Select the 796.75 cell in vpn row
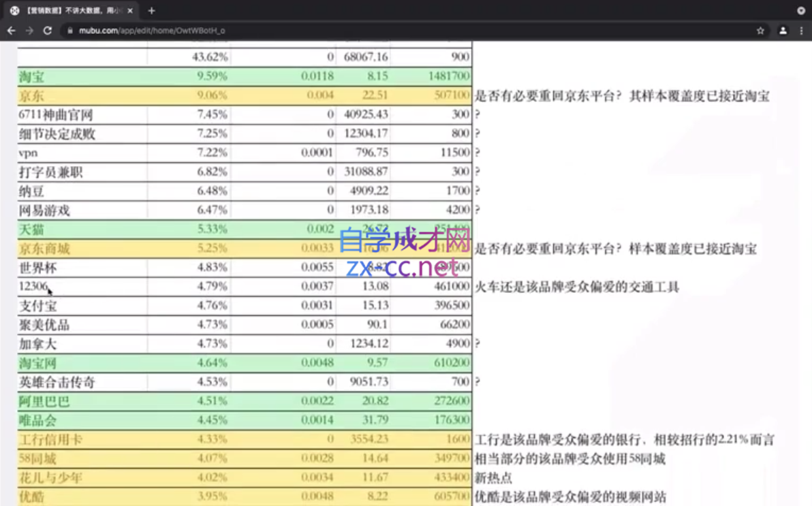812x506 pixels. pos(363,153)
